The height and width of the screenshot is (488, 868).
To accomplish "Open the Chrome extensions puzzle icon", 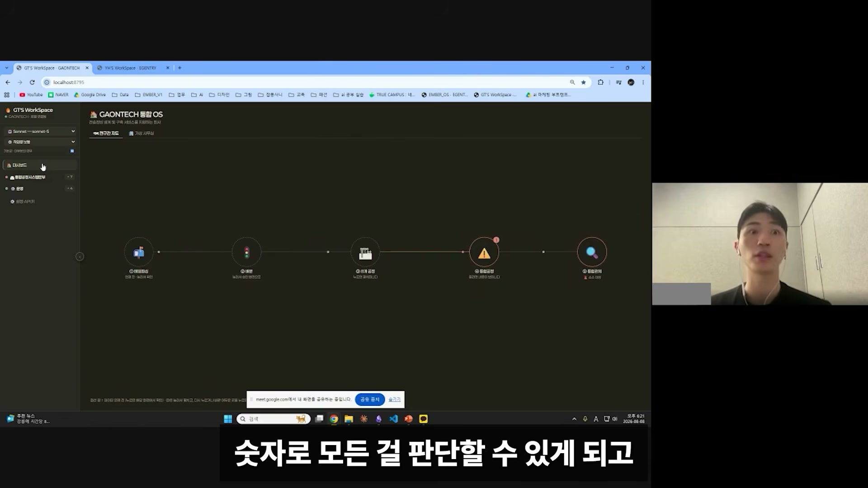I will tap(600, 82).
